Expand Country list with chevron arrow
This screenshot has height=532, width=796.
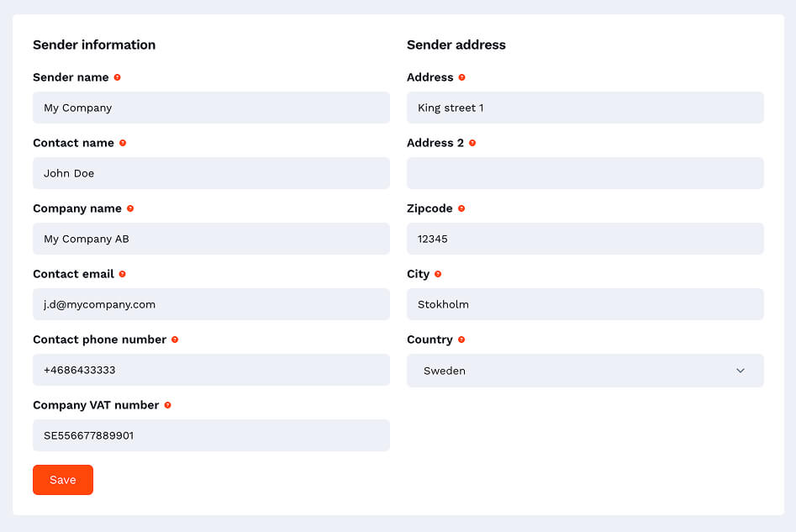click(741, 371)
